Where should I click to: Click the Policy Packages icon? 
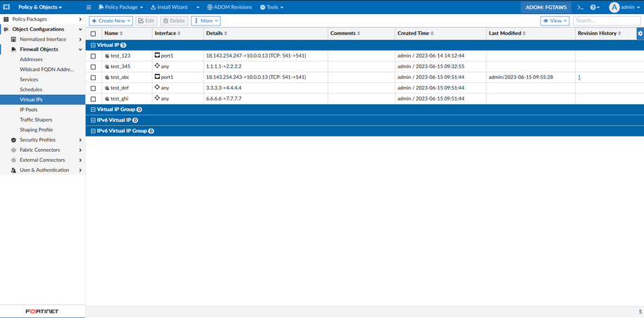coord(6,19)
